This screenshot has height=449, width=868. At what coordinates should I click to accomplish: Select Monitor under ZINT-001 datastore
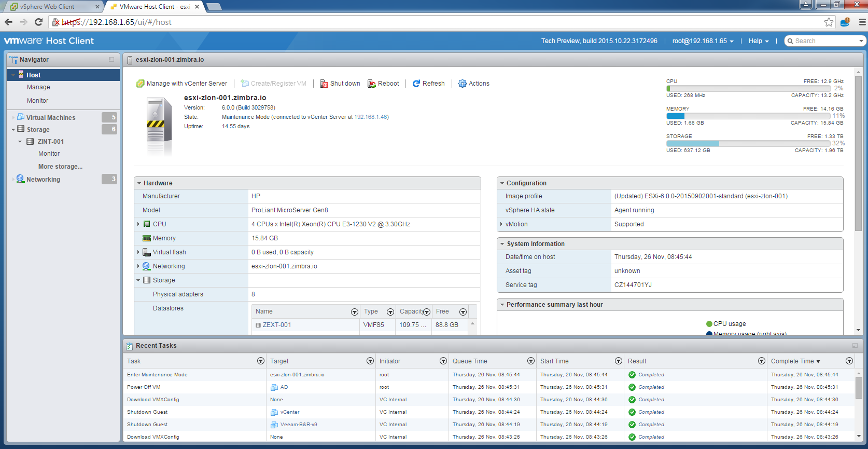(x=49, y=154)
